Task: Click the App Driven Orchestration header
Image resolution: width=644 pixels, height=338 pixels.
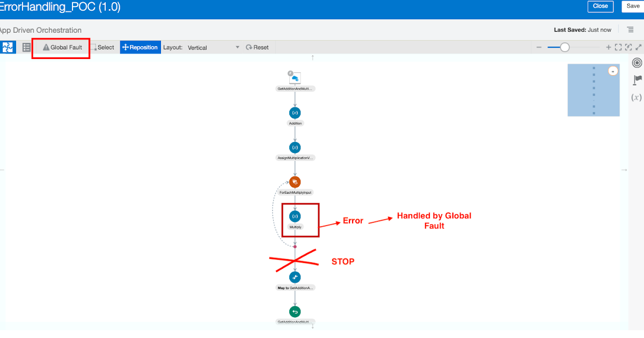Action: 40,30
